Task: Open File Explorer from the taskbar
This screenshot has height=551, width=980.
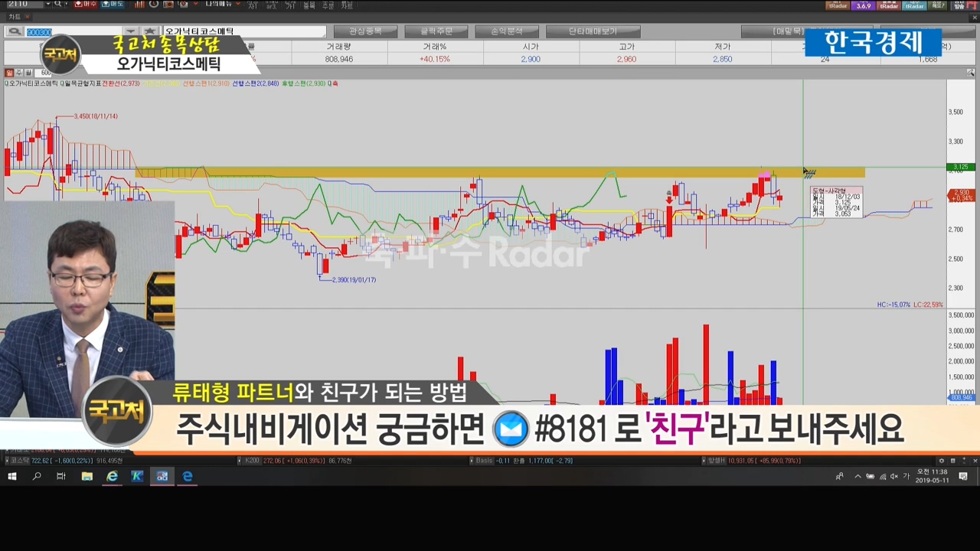Action: tap(87, 477)
